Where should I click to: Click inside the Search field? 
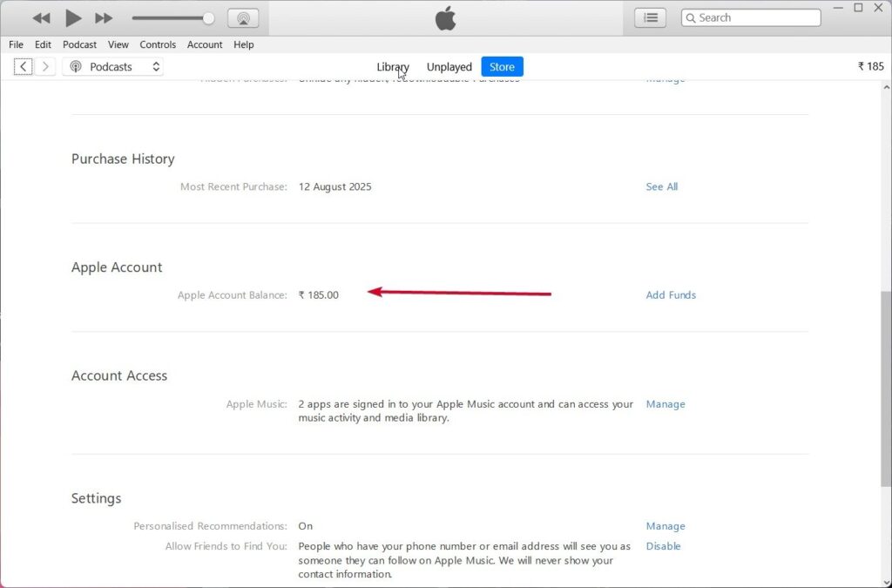(749, 17)
